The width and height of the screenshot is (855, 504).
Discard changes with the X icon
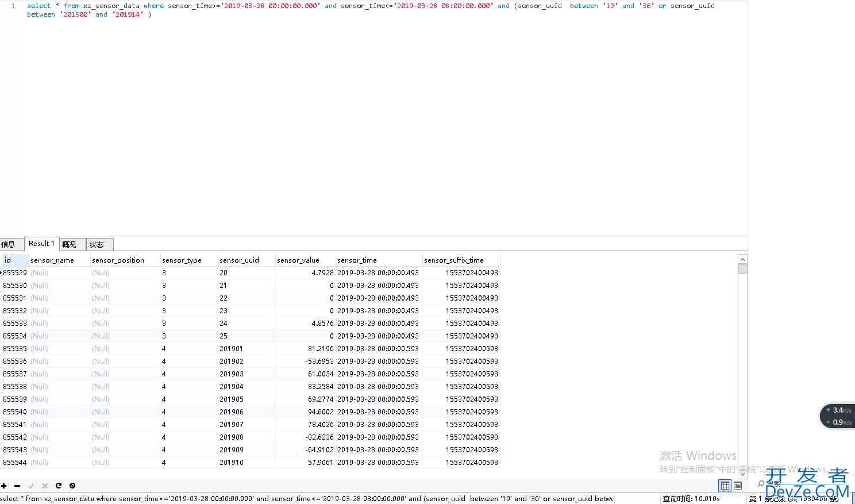pyautogui.click(x=45, y=486)
